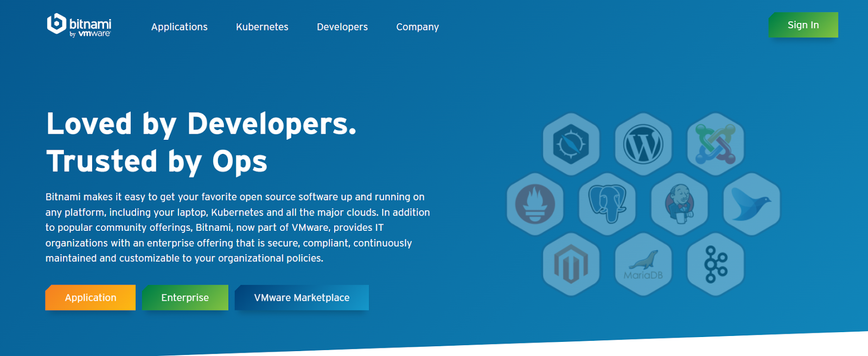
Task: Select the Kafka nodes hexagon icon
Action: [716, 264]
